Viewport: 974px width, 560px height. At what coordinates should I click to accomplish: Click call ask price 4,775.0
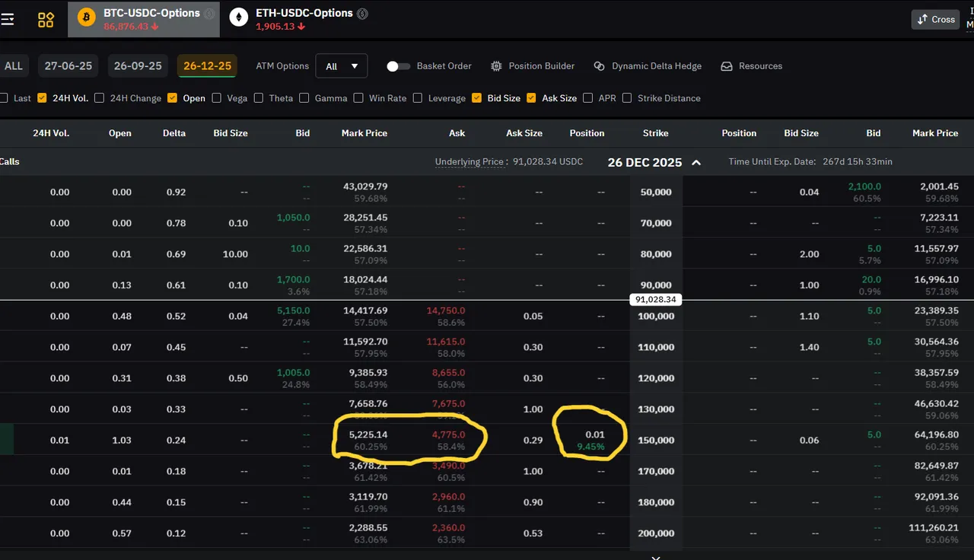point(448,435)
